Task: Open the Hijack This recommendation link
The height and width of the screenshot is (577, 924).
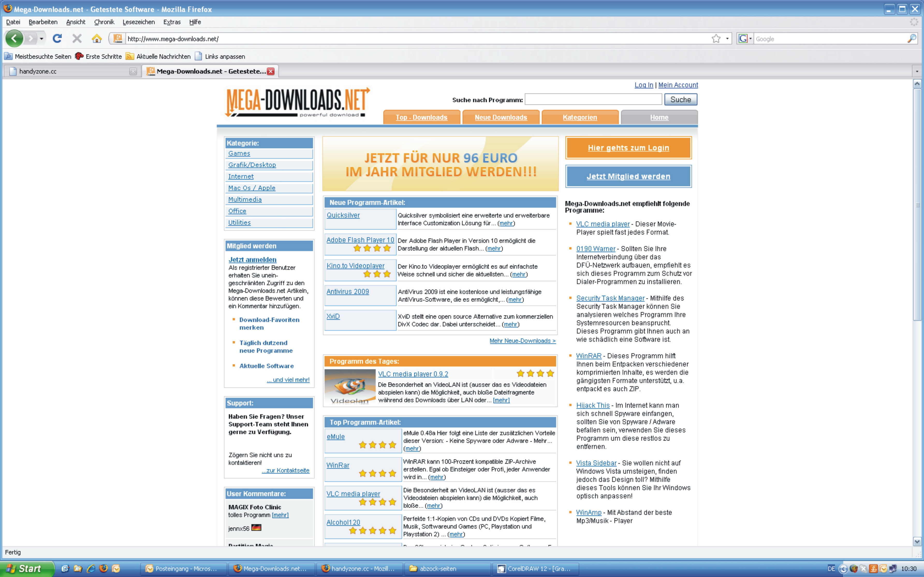Action: (x=593, y=405)
